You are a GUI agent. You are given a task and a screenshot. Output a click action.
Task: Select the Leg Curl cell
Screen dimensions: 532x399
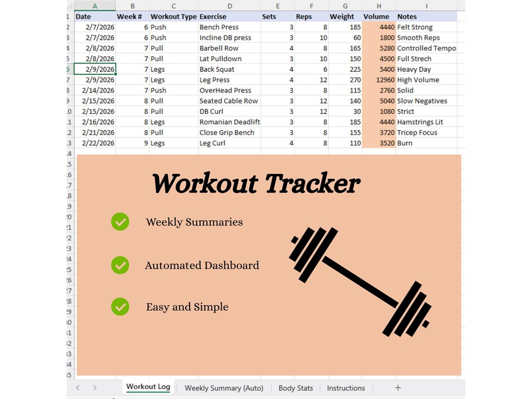click(230, 143)
